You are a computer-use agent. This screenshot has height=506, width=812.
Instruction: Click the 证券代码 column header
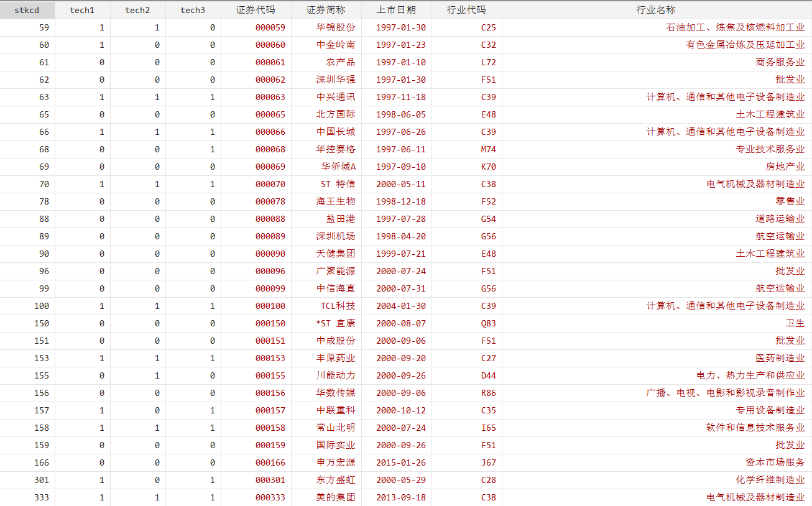click(x=256, y=10)
